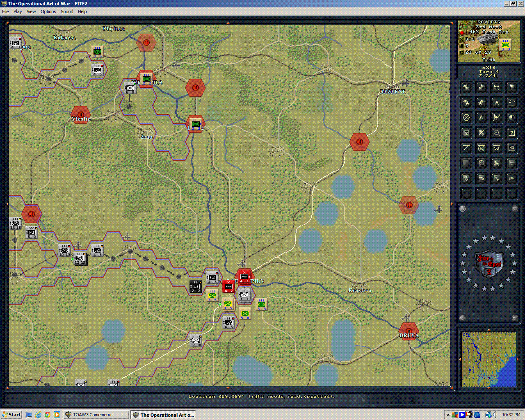The height and width of the screenshot is (420, 525).
Task: Click the circled B toolbar button
Action: tap(481, 148)
